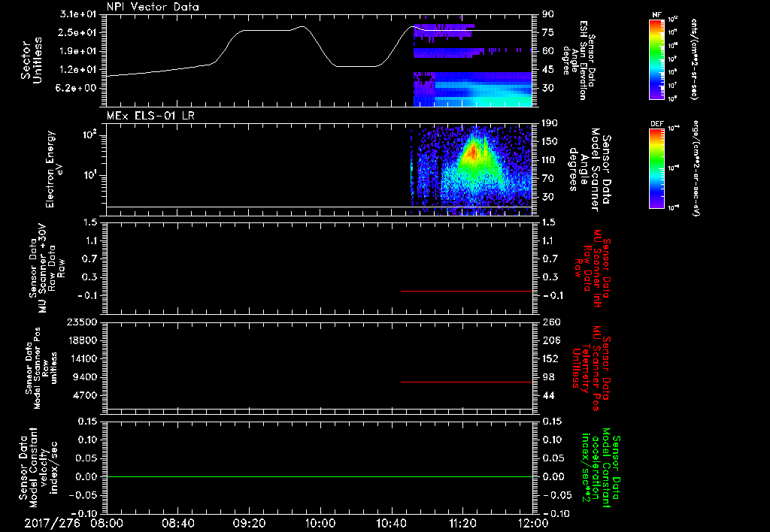Click the "98" telemetry tick label

[548, 377]
